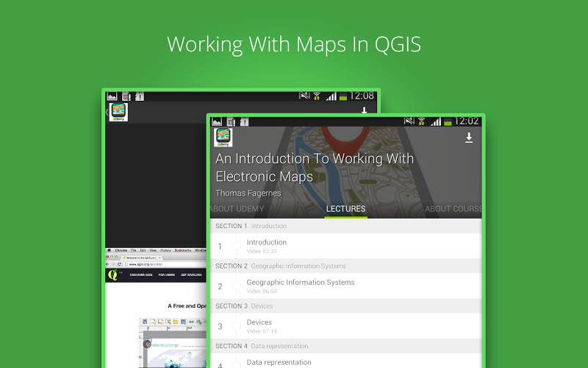Click the printer icon in QGIS toolbar
The image size is (588, 368).
click(191, 322)
